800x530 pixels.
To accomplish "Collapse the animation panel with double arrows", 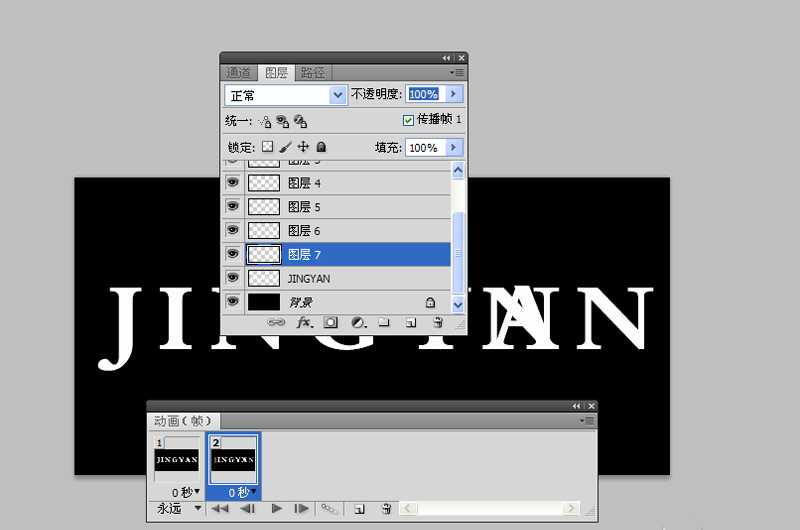I will (577, 406).
